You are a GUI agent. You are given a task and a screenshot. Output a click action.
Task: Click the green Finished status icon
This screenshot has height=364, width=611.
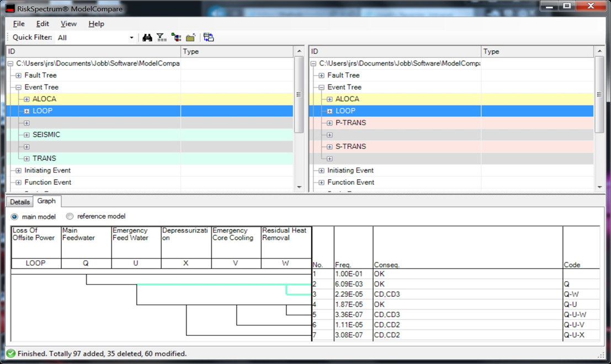coord(10,354)
